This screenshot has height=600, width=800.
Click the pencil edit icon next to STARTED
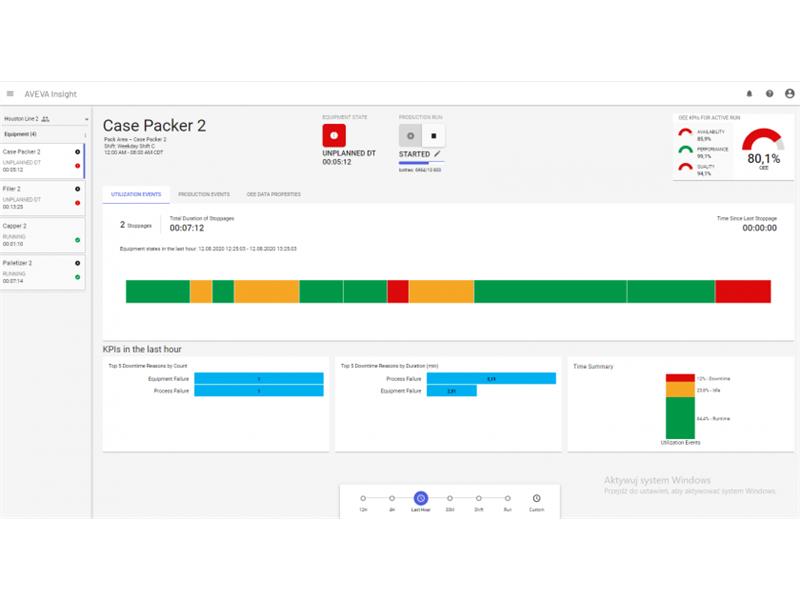(437, 154)
